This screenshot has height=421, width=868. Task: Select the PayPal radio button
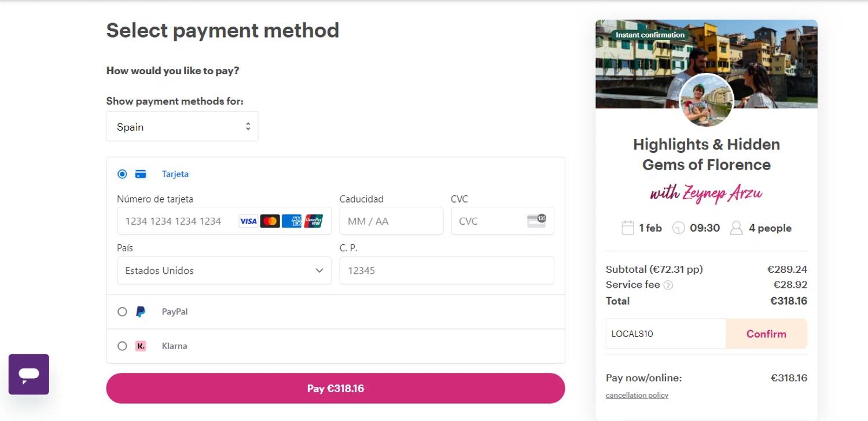click(122, 312)
